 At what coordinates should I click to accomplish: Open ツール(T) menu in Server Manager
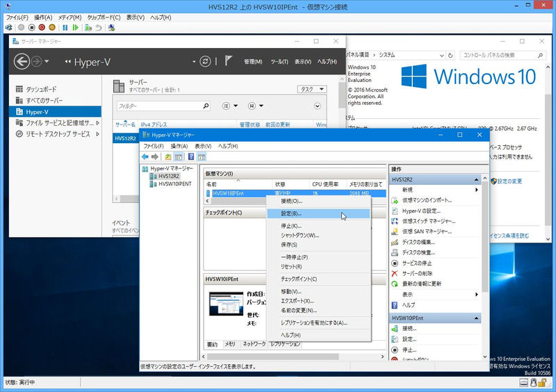[279, 62]
